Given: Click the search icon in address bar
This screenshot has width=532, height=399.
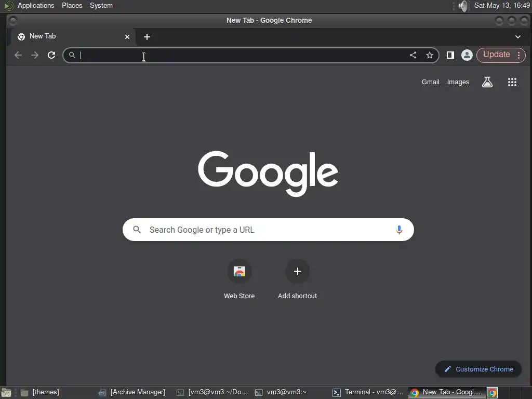Looking at the screenshot, I should point(72,55).
